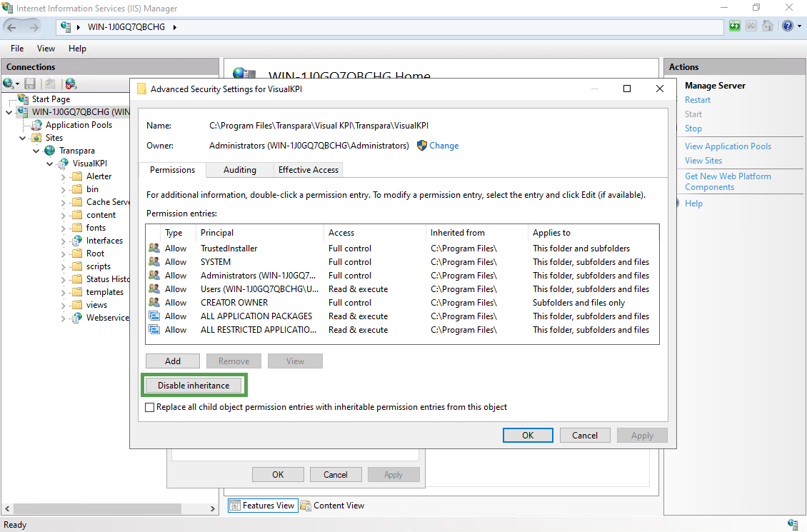807x532 pixels.
Task: Click the Restart link in Actions
Action: coord(697,100)
